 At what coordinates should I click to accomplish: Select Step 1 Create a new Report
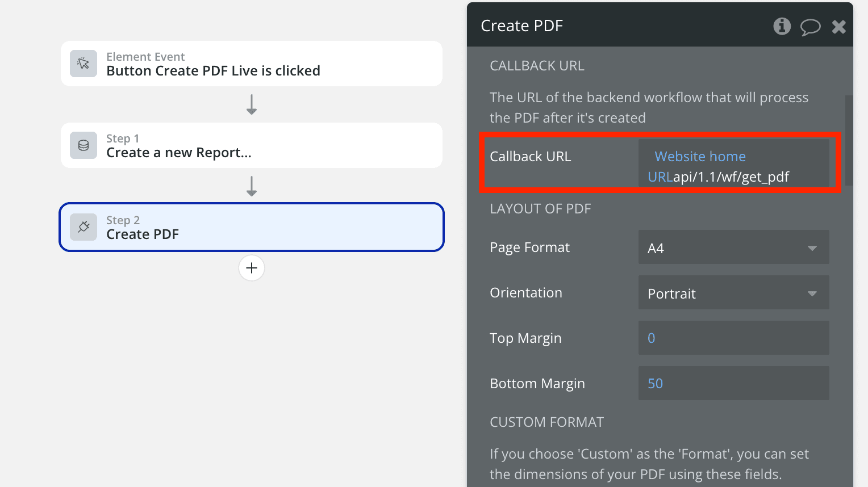pyautogui.click(x=252, y=146)
